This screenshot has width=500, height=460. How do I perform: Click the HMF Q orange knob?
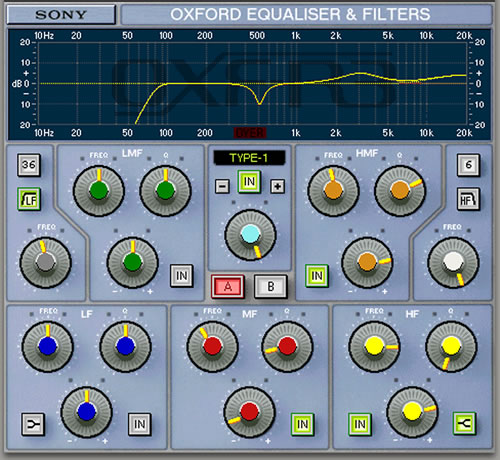coord(400,191)
